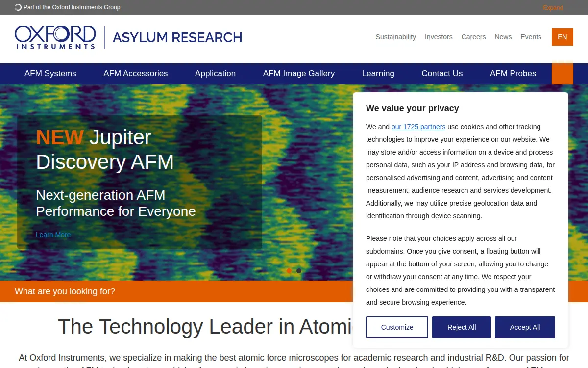Click Reject All cookies
This screenshot has width=588, height=368.
coord(462,327)
